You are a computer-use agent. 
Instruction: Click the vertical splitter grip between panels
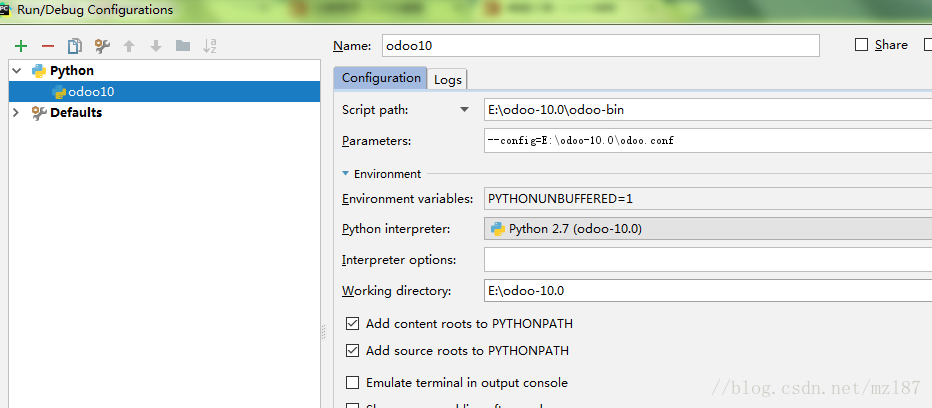point(324,332)
